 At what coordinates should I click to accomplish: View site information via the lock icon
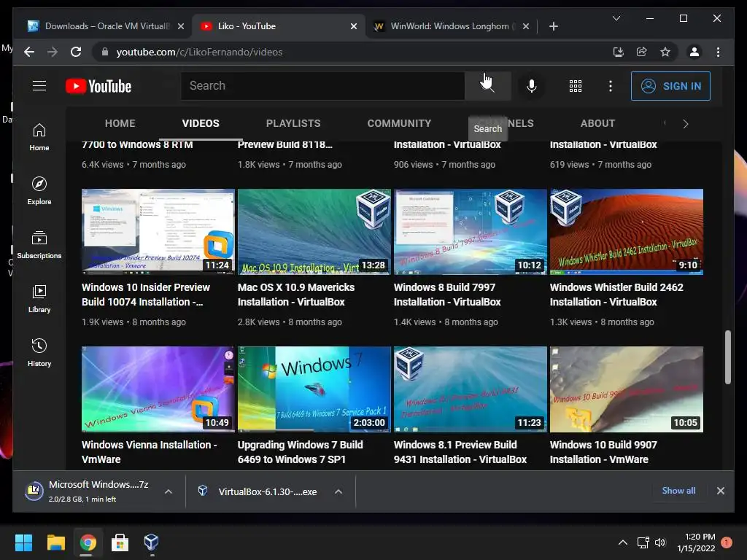105,52
